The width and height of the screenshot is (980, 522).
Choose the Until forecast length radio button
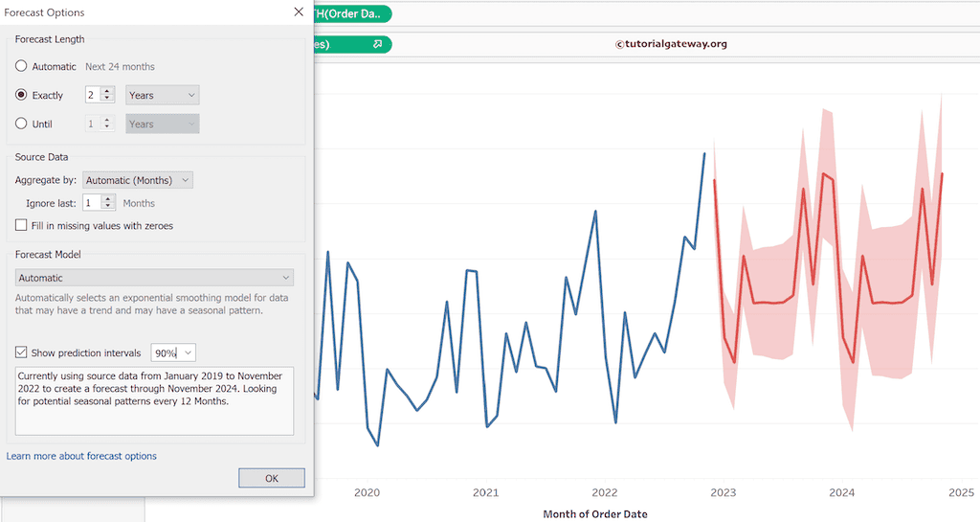pos(21,124)
